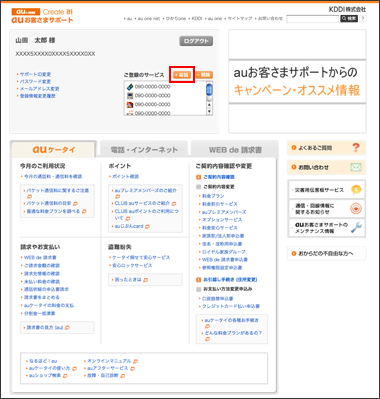Click the new-window icon after auケータイの使い方
This screenshot has width=380, height=399.
(x=74, y=369)
